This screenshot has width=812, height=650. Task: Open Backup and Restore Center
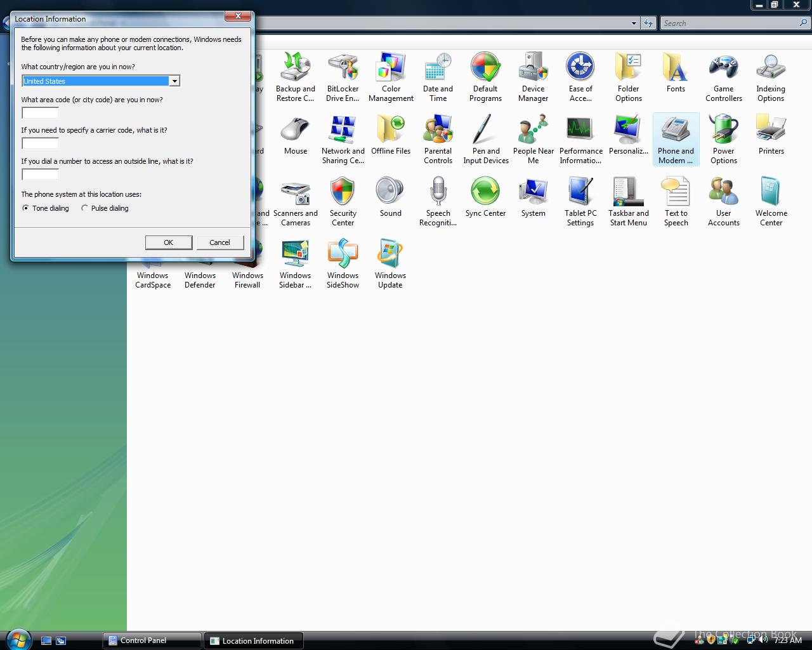(x=295, y=77)
